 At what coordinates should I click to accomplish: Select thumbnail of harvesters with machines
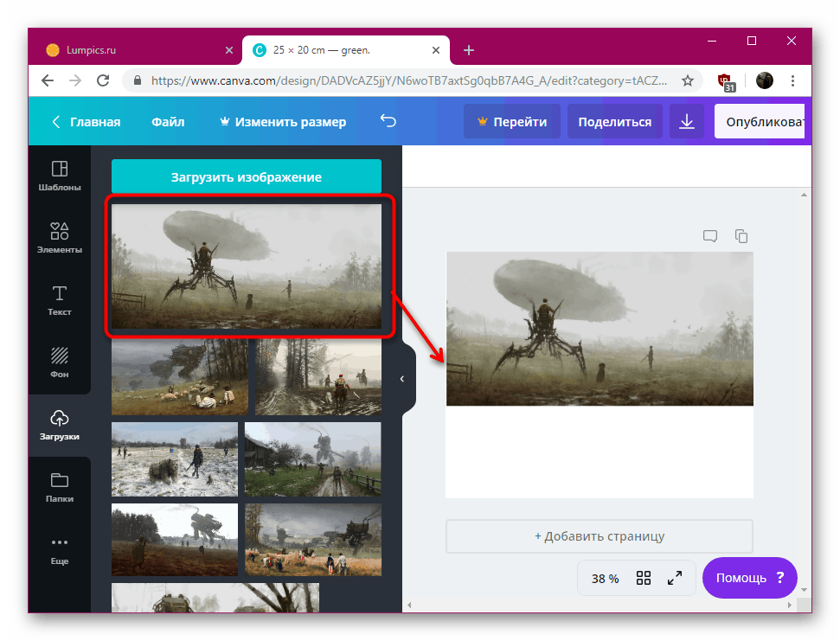point(313,540)
